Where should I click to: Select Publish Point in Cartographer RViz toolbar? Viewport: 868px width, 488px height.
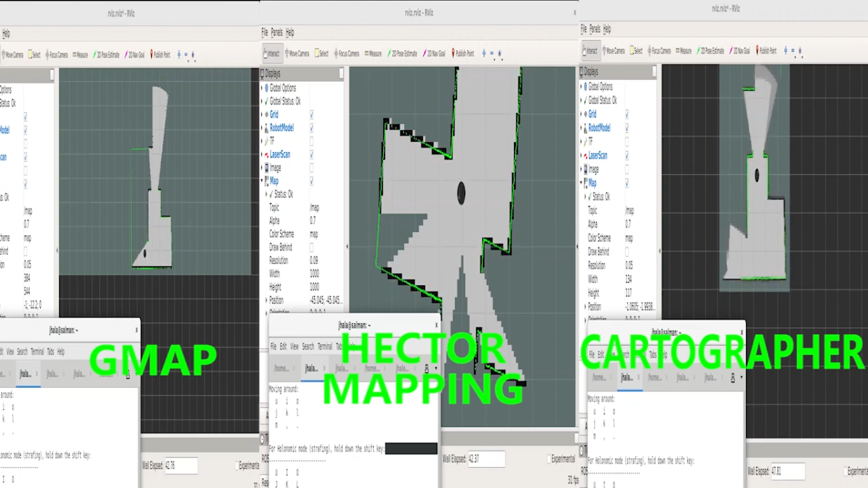[x=766, y=51]
